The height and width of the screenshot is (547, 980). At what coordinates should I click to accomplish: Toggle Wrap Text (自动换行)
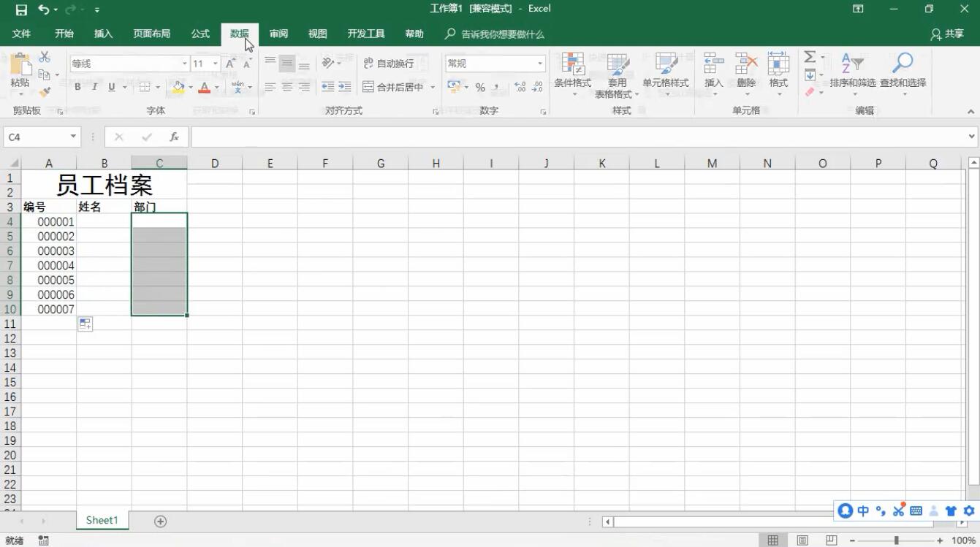point(389,64)
